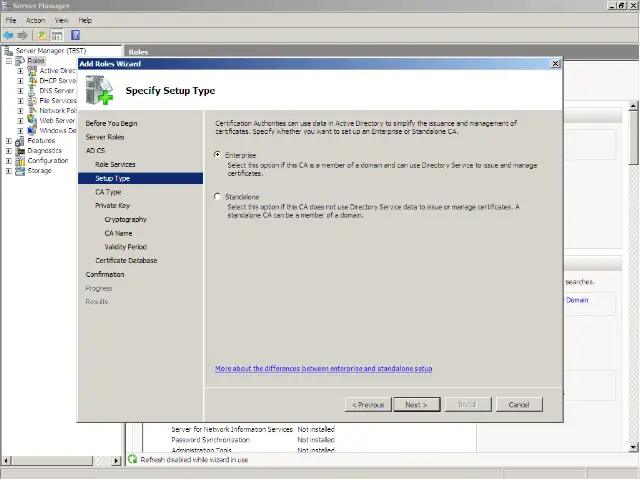The image size is (640, 480).
Task: Click the Features node icon
Action: point(20,141)
